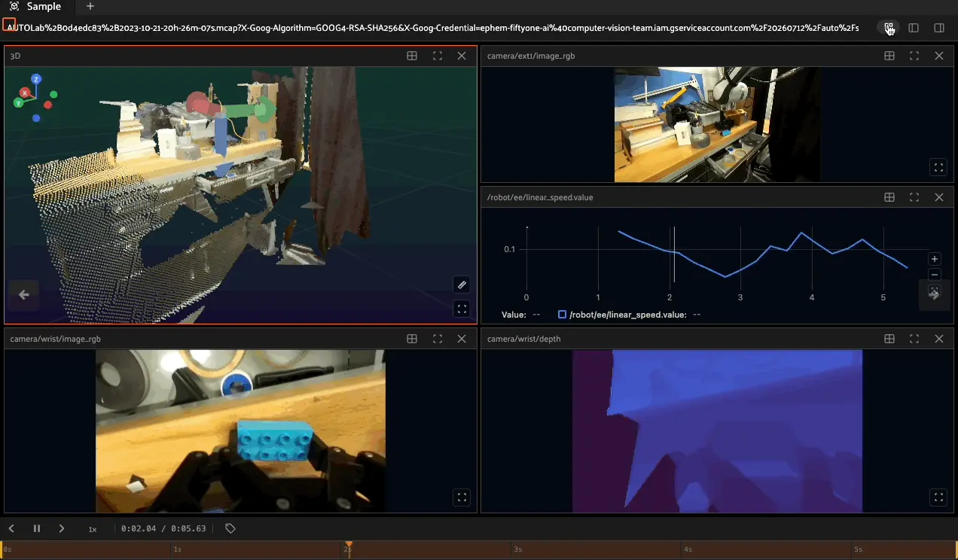Zoom in the linear_speed plot with plus
Image resolution: width=958 pixels, height=560 pixels.
point(935,259)
